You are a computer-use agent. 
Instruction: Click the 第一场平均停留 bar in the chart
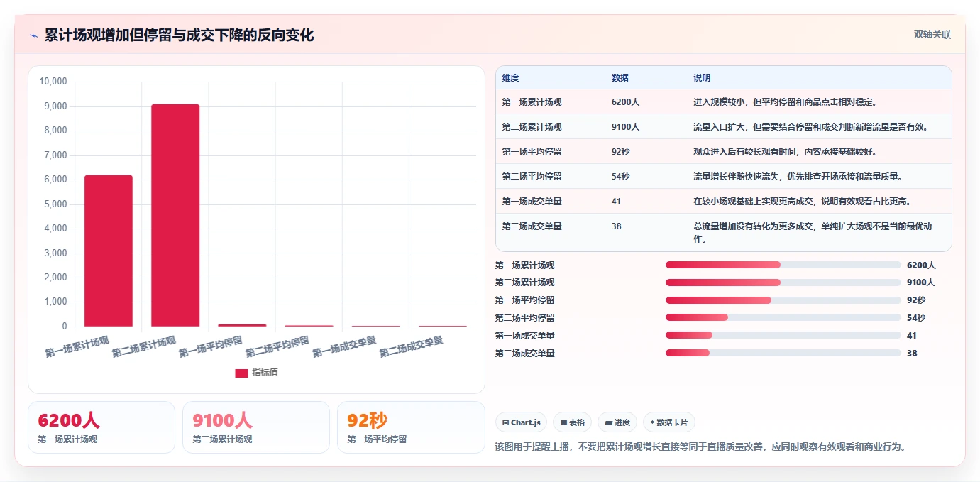click(x=242, y=325)
